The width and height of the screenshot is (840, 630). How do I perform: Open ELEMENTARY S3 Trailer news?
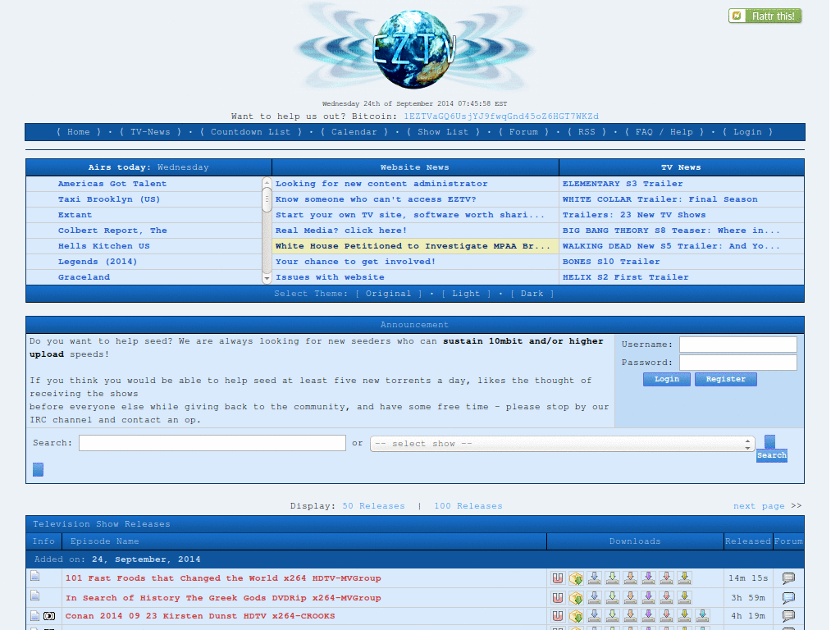(x=623, y=184)
